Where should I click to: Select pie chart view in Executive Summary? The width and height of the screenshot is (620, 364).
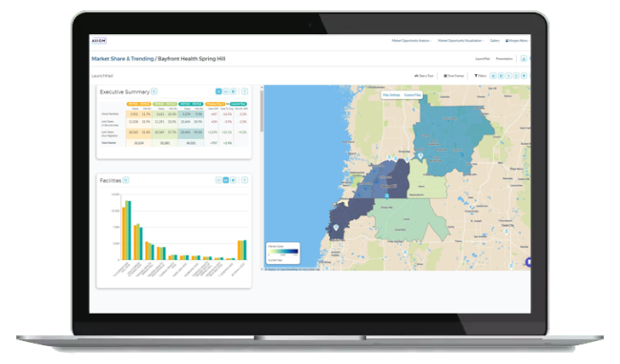[x=234, y=91]
